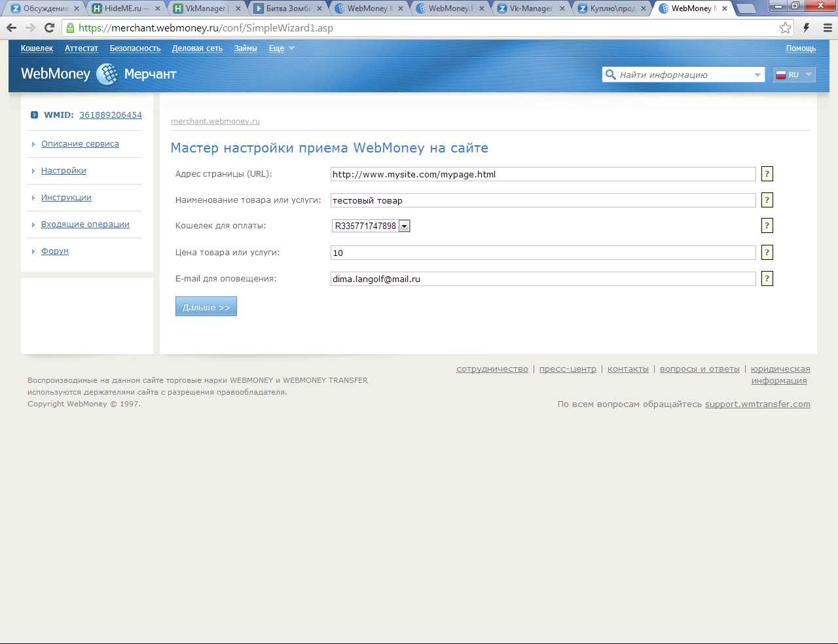The image size is (838, 644).
Task: Click the Дальше >> button
Action: (x=206, y=306)
